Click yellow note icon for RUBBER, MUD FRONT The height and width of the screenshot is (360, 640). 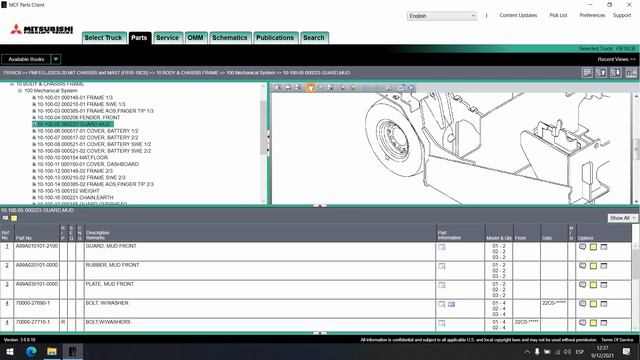593,266
